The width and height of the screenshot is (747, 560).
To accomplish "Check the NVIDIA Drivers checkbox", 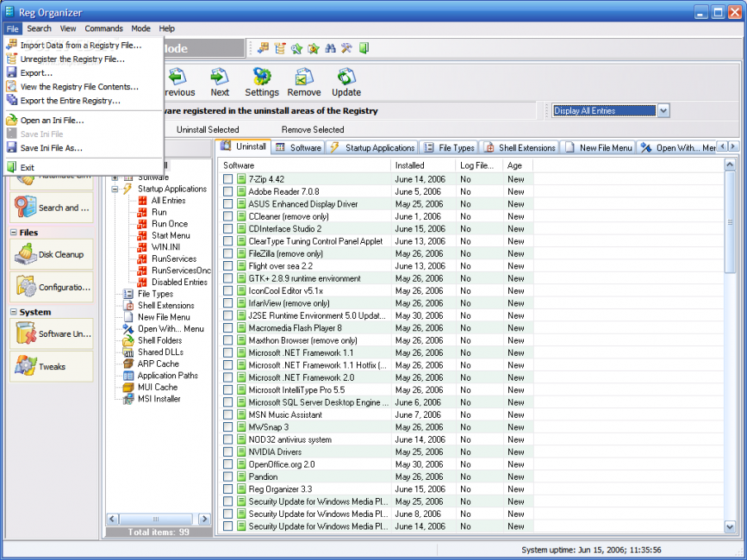I will click(227, 452).
